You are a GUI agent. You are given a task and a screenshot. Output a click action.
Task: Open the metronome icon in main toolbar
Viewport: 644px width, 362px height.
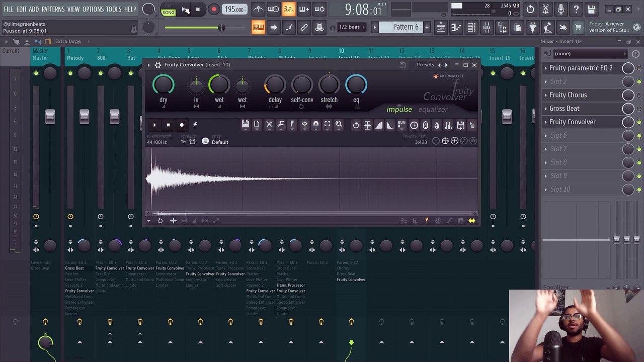point(258,9)
